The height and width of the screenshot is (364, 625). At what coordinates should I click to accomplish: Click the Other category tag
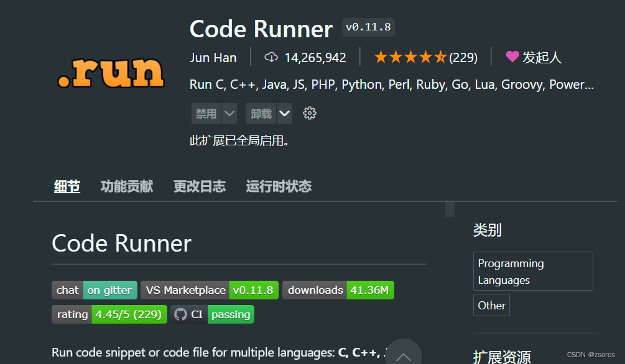[x=491, y=305]
